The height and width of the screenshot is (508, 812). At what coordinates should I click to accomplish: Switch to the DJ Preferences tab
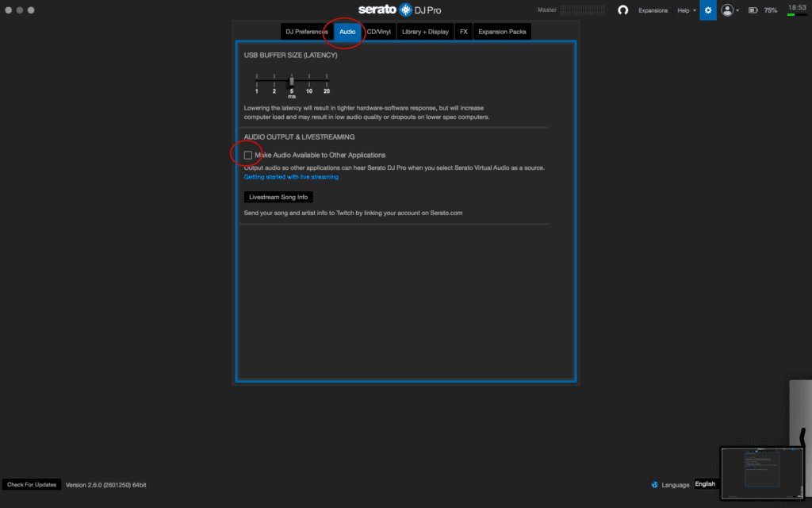pyautogui.click(x=307, y=32)
